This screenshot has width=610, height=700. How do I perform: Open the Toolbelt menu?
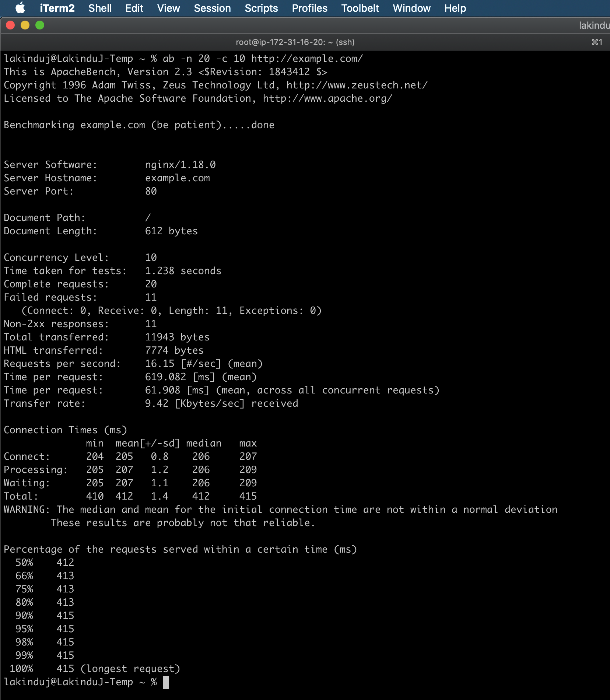(360, 8)
